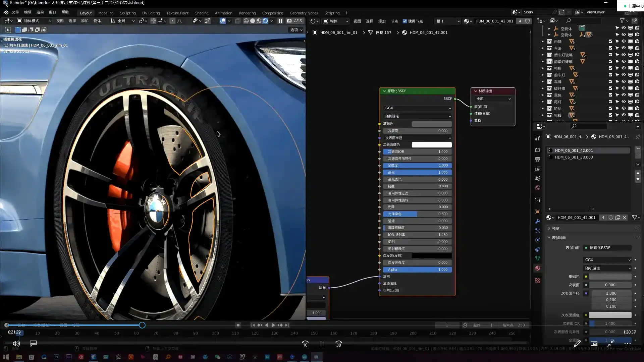The width and height of the screenshot is (644, 362).
Task: Toggle the Use Nodes checkbox
Action: 405,21
